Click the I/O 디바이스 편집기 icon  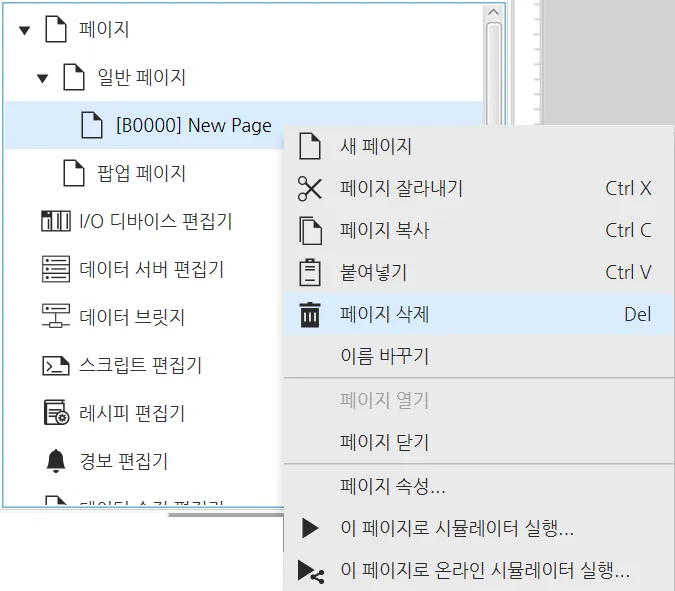55,221
